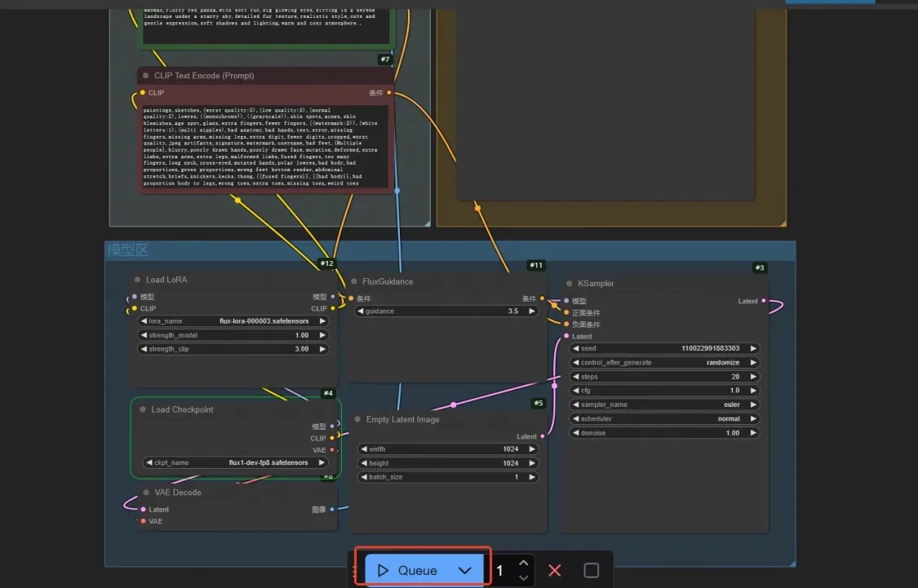
Task: Click VAE input port on VAE Decode
Action: pos(143,521)
